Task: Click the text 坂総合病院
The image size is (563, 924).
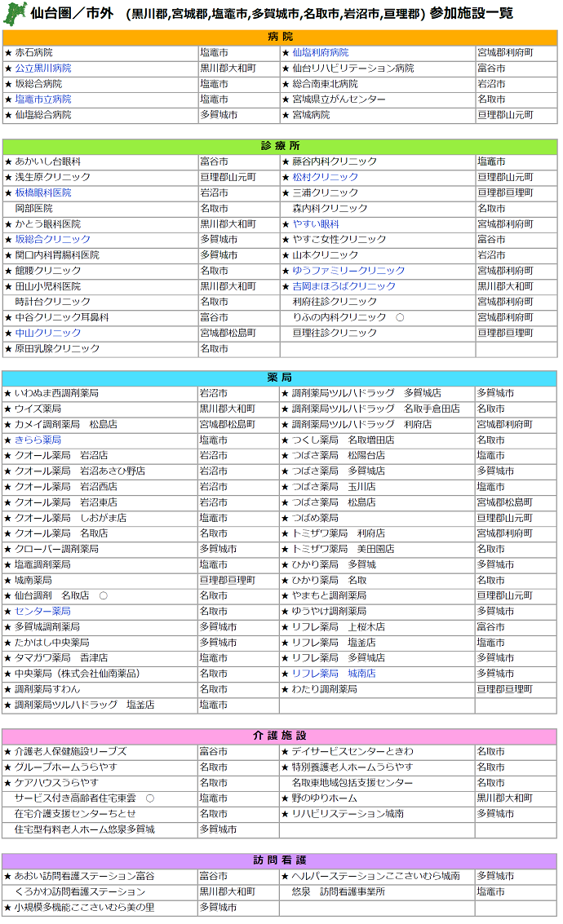Action: coord(38,84)
